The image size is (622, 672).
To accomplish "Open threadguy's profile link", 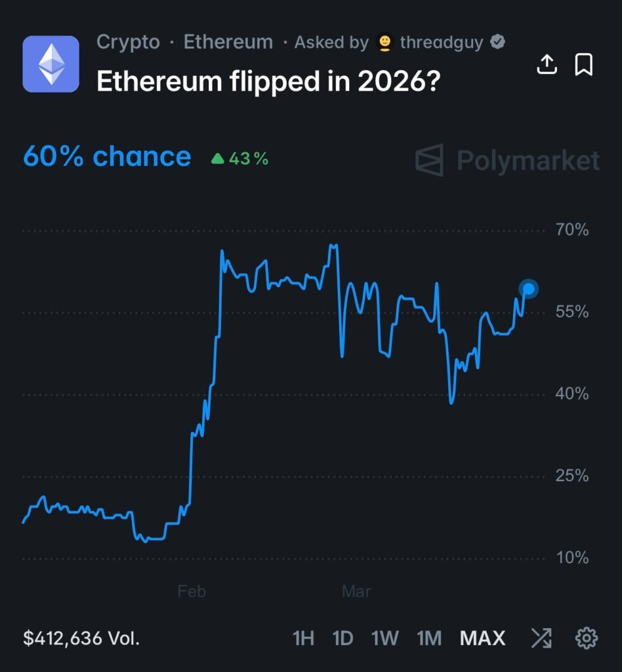I will tap(441, 43).
